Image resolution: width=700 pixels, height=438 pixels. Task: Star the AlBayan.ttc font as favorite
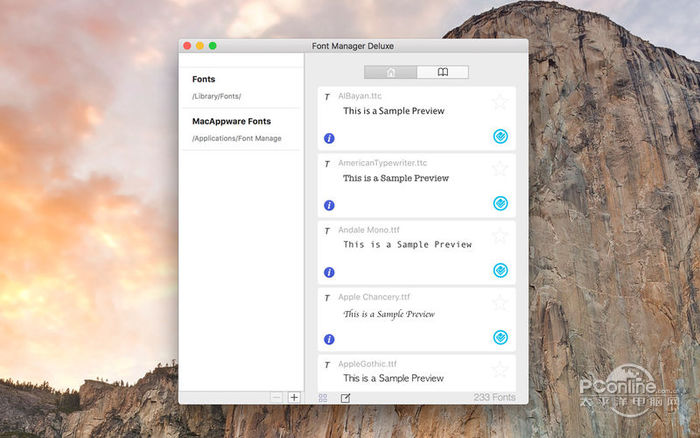coord(500,101)
